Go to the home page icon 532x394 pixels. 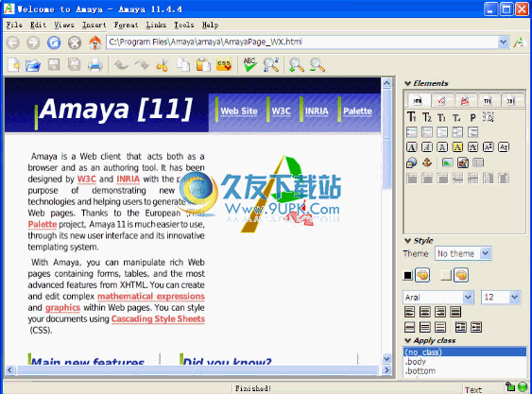(95, 43)
